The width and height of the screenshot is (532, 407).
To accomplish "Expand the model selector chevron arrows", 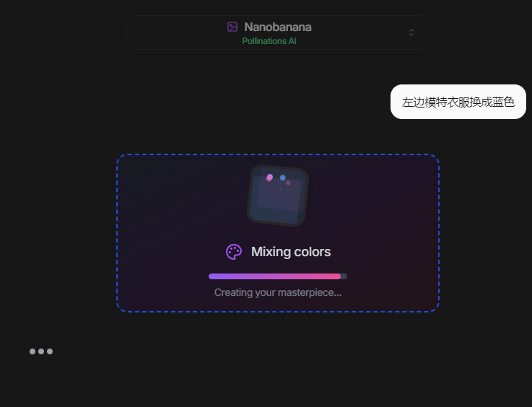I will (411, 32).
